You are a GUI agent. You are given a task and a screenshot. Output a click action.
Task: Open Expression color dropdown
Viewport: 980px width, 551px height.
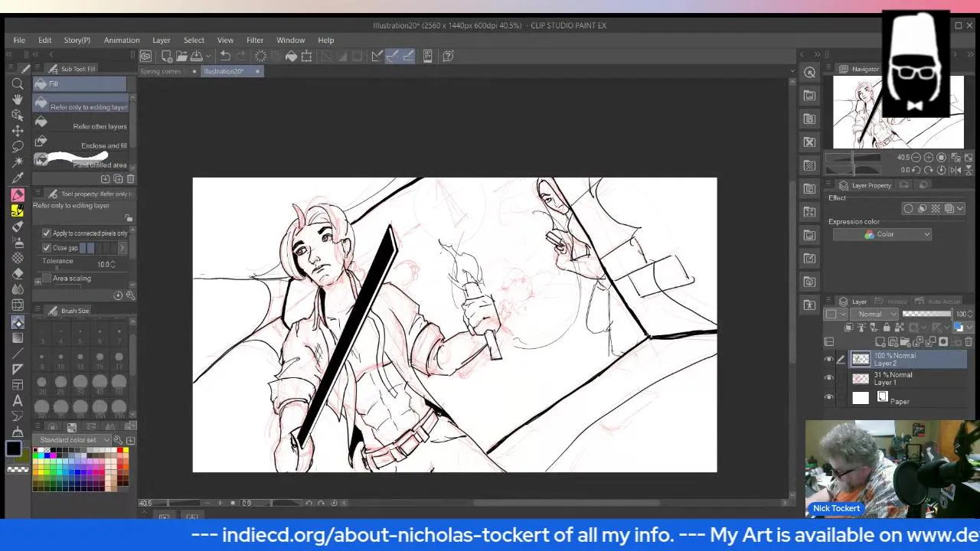[x=882, y=234]
